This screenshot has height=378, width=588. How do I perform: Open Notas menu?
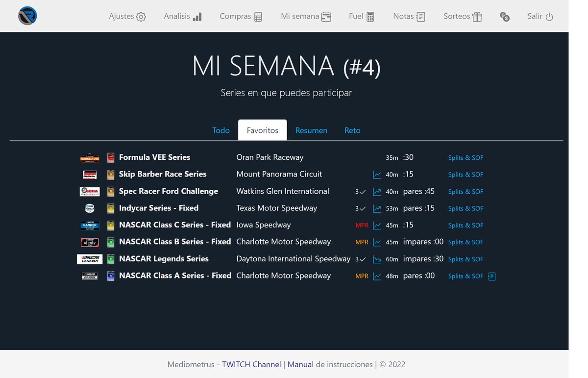click(409, 16)
